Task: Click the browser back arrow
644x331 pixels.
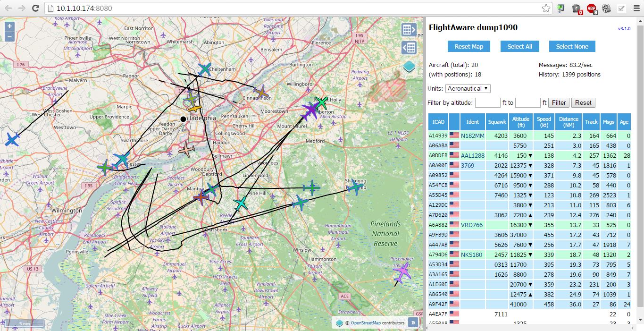Action: pos(8,8)
